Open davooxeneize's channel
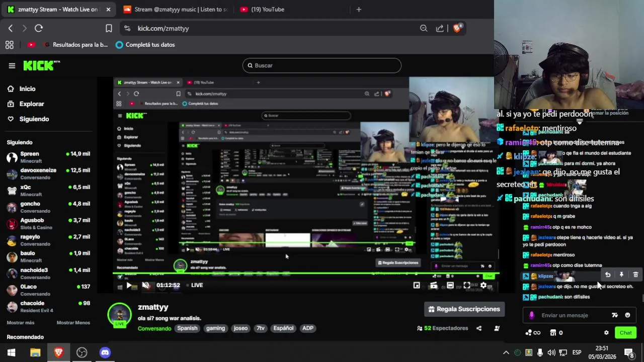This screenshot has width=644, height=362. pos(48,173)
